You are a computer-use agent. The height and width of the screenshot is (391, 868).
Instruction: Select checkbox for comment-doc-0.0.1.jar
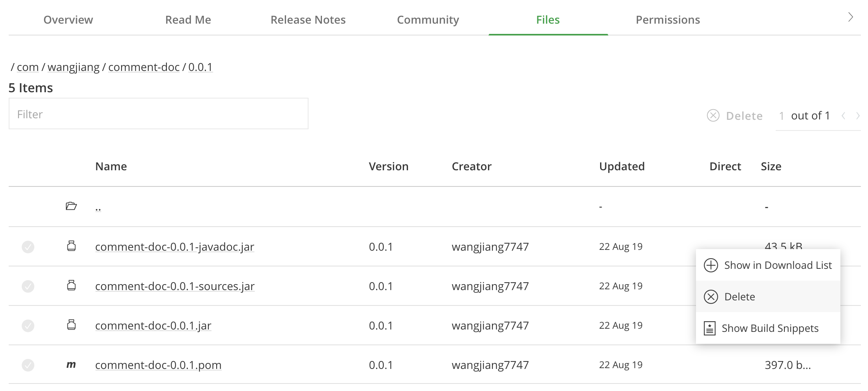[28, 326]
